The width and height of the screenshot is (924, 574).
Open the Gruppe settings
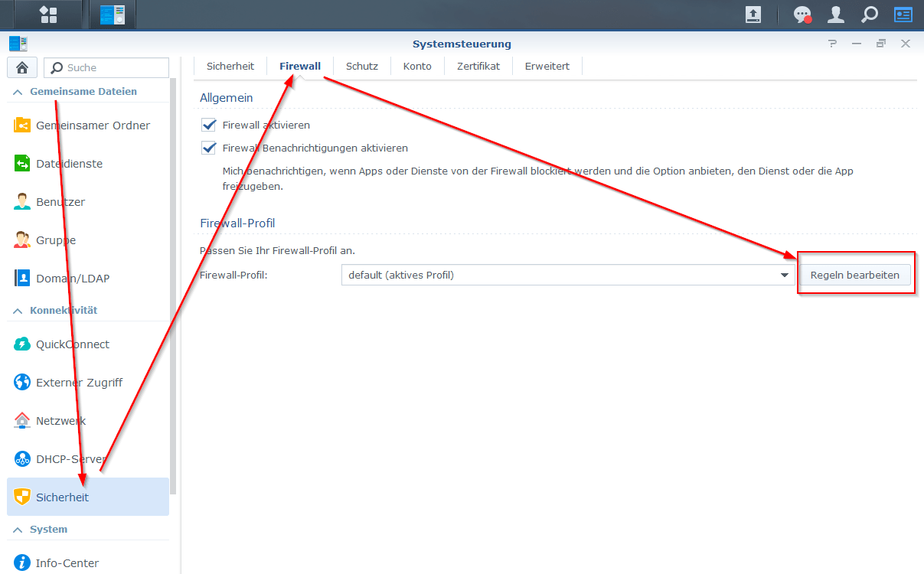coord(59,240)
